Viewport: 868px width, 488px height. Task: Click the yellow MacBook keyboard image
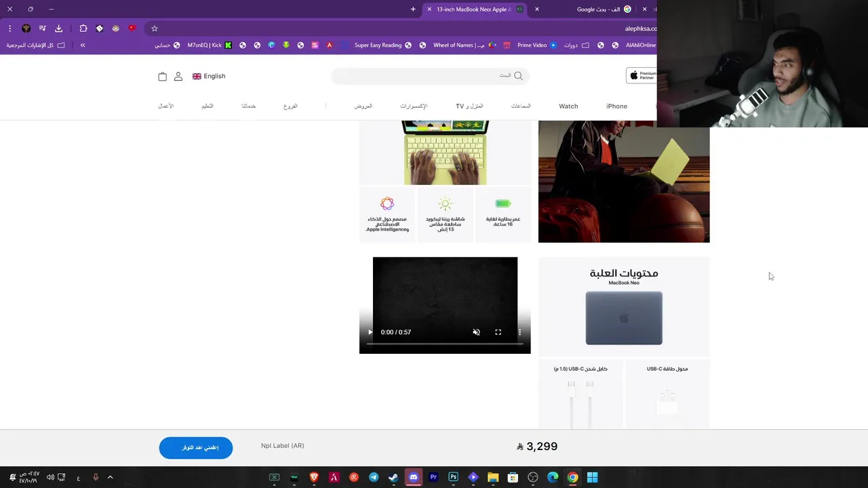(445, 152)
